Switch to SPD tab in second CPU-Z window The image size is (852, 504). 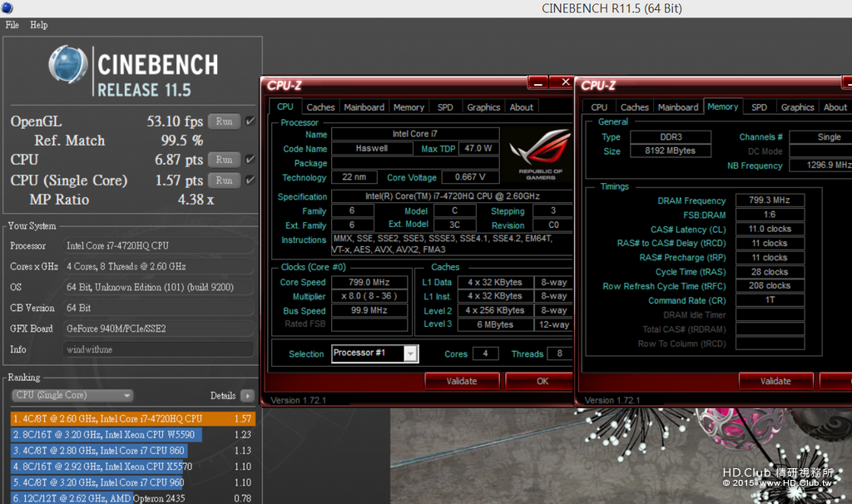[759, 107]
